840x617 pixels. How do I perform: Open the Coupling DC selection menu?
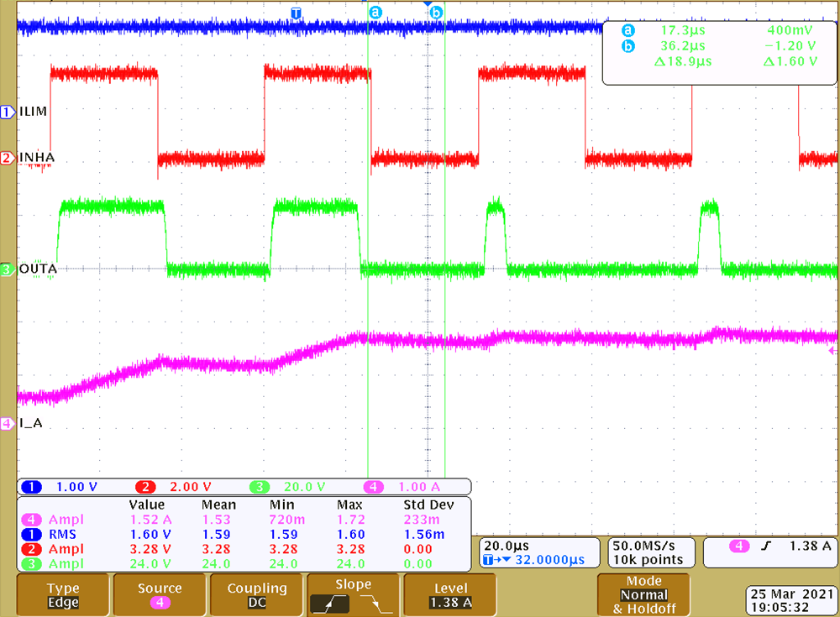coord(256,594)
